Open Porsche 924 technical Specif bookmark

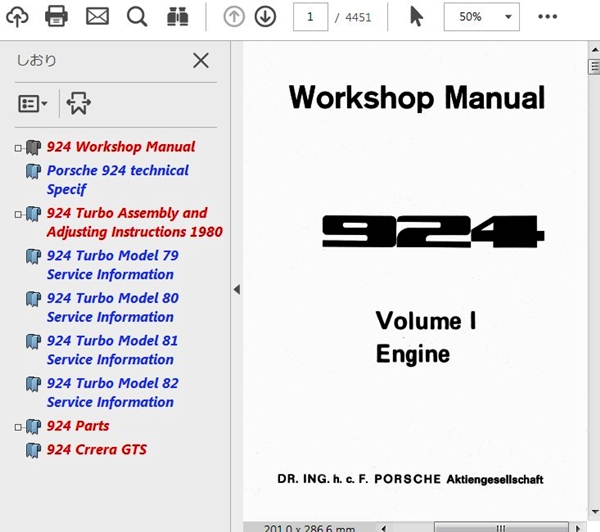pyautogui.click(x=117, y=180)
